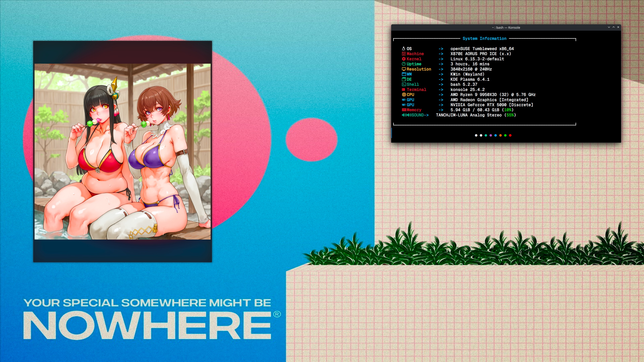The image size is (644, 362).
Task: Click the GPU icon on the Integrated row
Action: click(404, 100)
